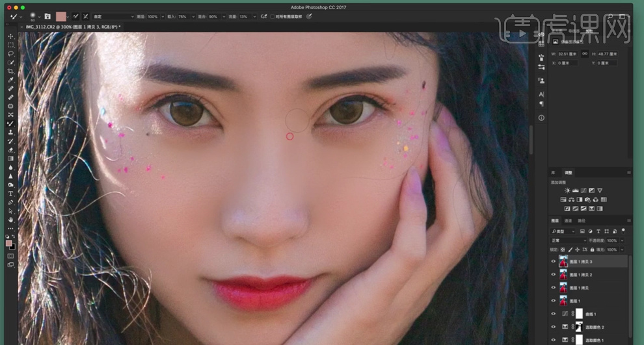Open the Load 75% dropdown arrow
This screenshot has height=345, width=644.
(x=193, y=17)
